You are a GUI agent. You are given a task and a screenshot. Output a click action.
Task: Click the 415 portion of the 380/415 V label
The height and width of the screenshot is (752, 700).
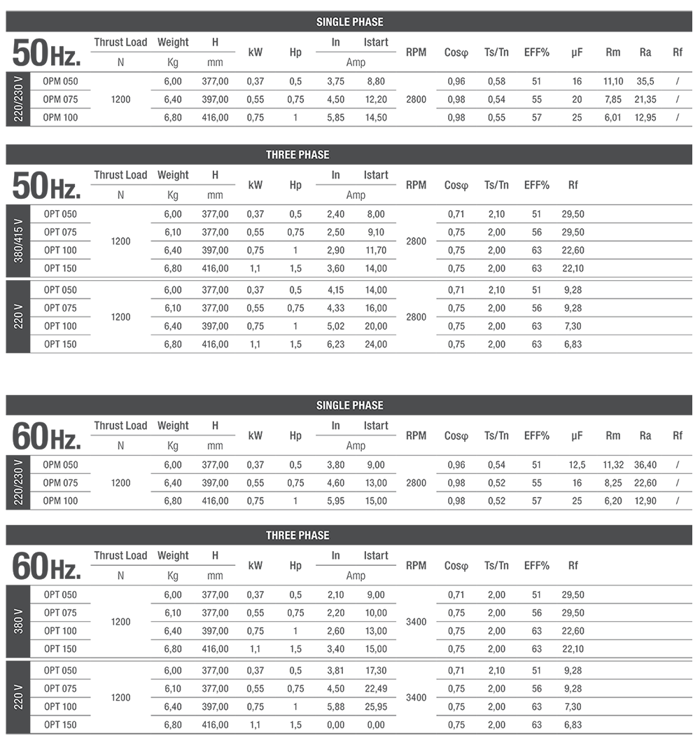coord(19,230)
